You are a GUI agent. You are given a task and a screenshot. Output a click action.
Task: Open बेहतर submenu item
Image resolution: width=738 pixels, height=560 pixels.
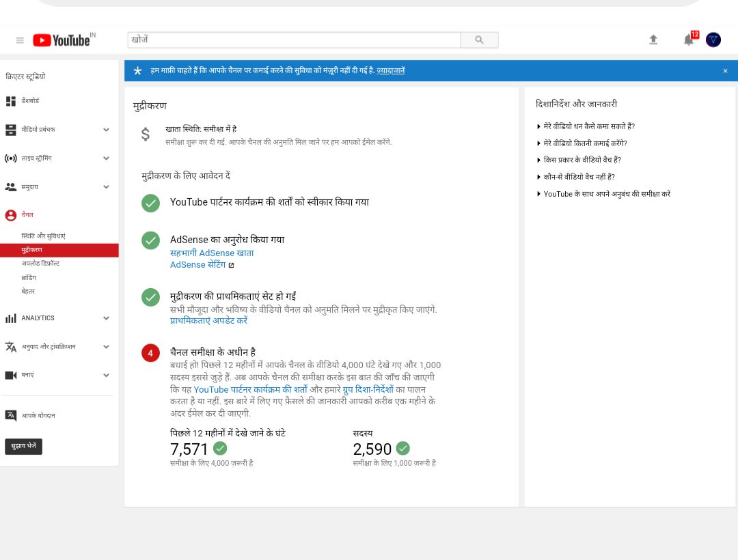(28, 292)
